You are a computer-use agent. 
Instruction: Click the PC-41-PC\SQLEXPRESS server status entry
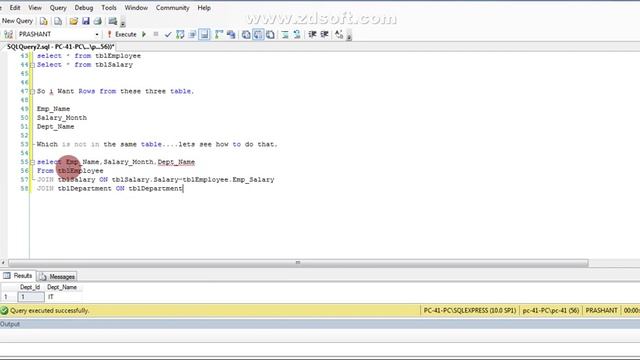[x=469, y=311]
